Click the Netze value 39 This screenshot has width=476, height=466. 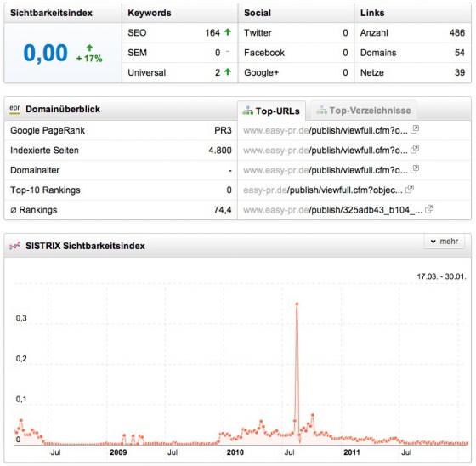[x=460, y=72]
